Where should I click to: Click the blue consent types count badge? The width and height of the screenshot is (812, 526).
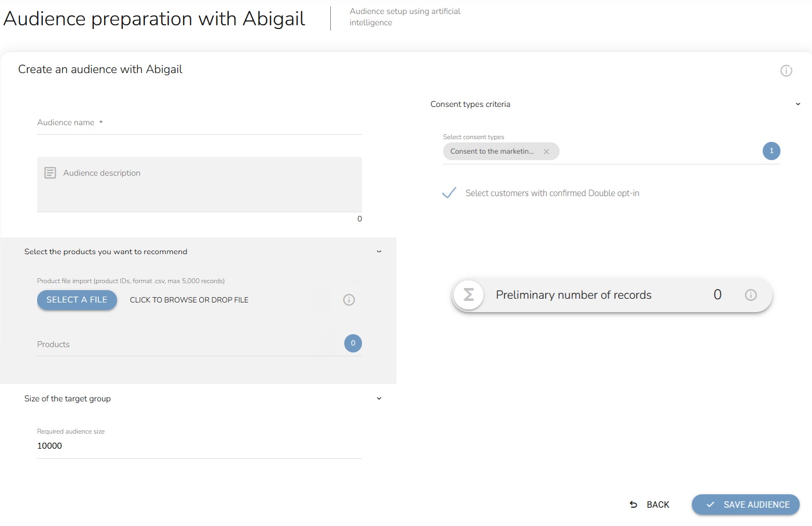(771, 151)
